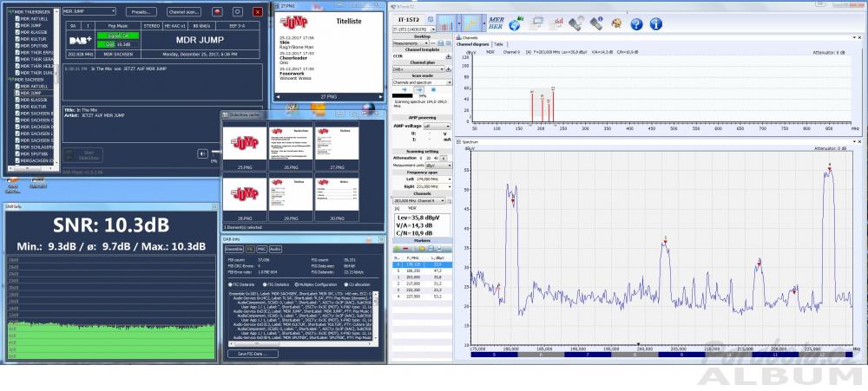The width and height of the screenshot is (868, 391).
Task: Open the Measurements desktop dropdown
Action: (411, 43)
